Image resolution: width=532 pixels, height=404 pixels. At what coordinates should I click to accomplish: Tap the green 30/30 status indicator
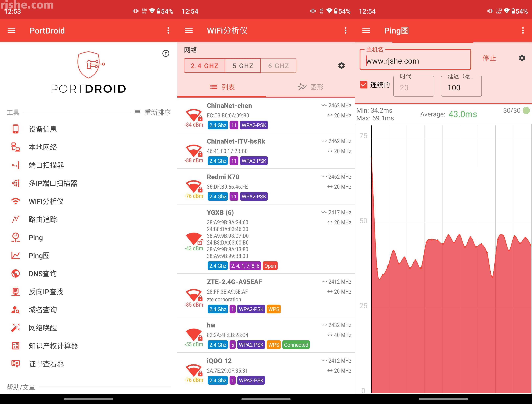click(x=526, y=111)
